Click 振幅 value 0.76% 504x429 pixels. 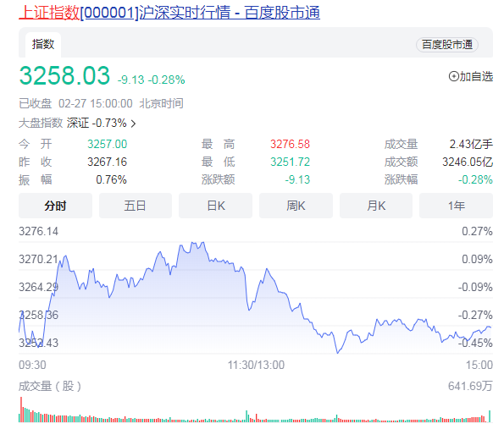(111, 179)
